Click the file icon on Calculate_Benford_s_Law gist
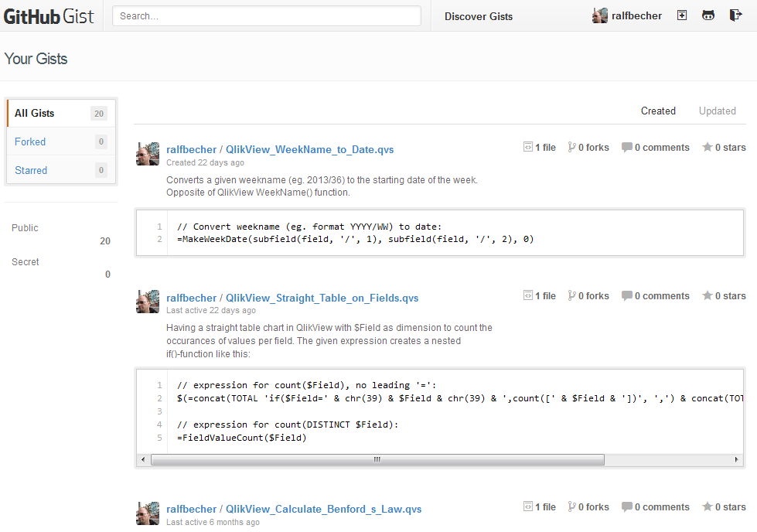The width and height of the screenshot is (757, 532). (528, 507)
